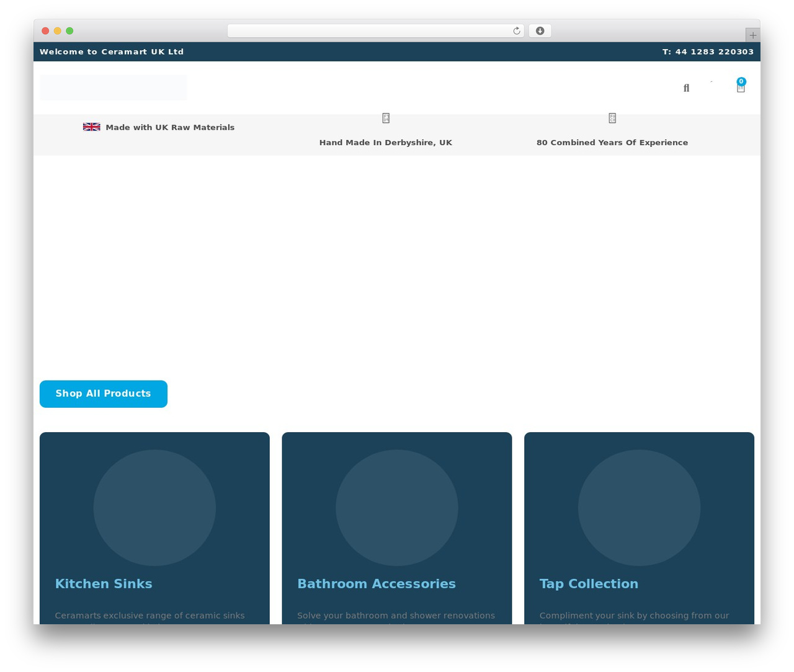The height and width of the screenshot is (672, 794).
Task: Open a new tab with the plus button
Action: coord(753,35)
